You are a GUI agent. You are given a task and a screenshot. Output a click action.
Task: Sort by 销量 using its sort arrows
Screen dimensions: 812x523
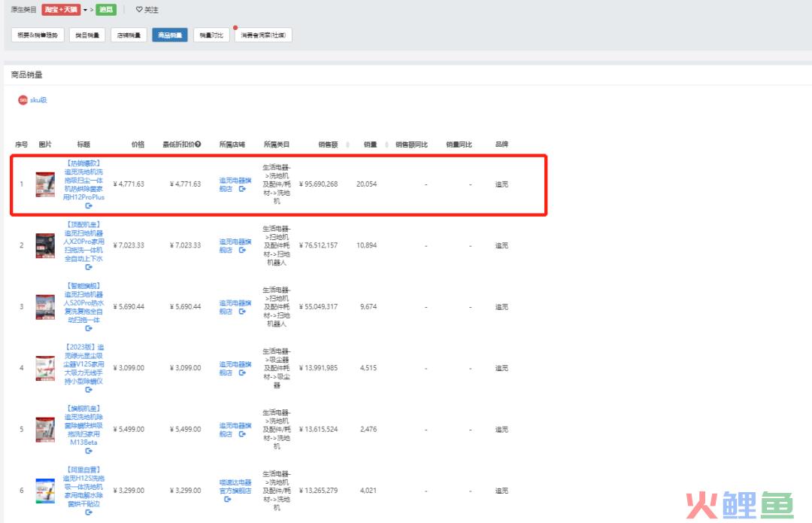click(x=387, y=144)
